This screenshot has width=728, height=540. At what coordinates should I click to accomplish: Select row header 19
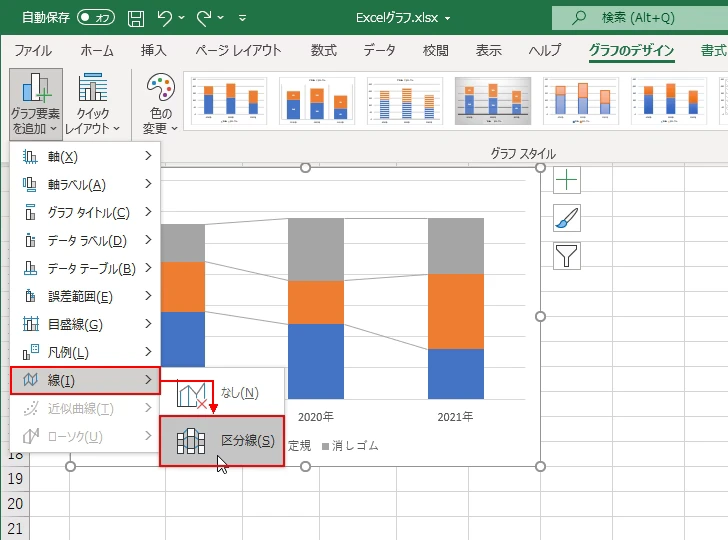coord(15,479)
